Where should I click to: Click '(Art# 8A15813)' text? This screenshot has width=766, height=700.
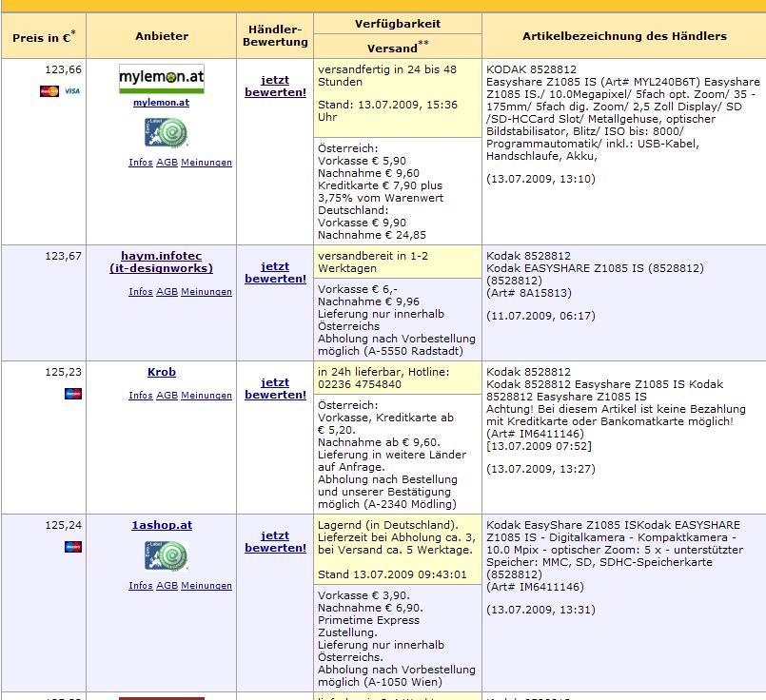click(x=528, y=293)
